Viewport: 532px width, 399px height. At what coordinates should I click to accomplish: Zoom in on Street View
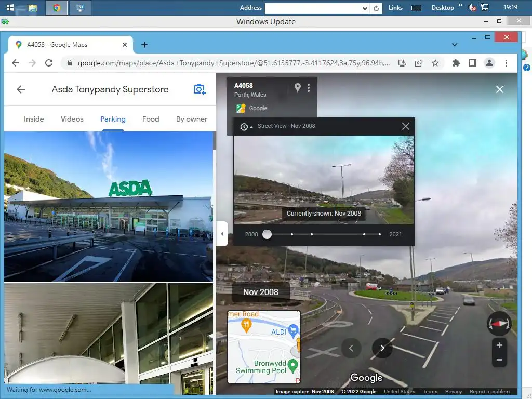tap(499, 345)
